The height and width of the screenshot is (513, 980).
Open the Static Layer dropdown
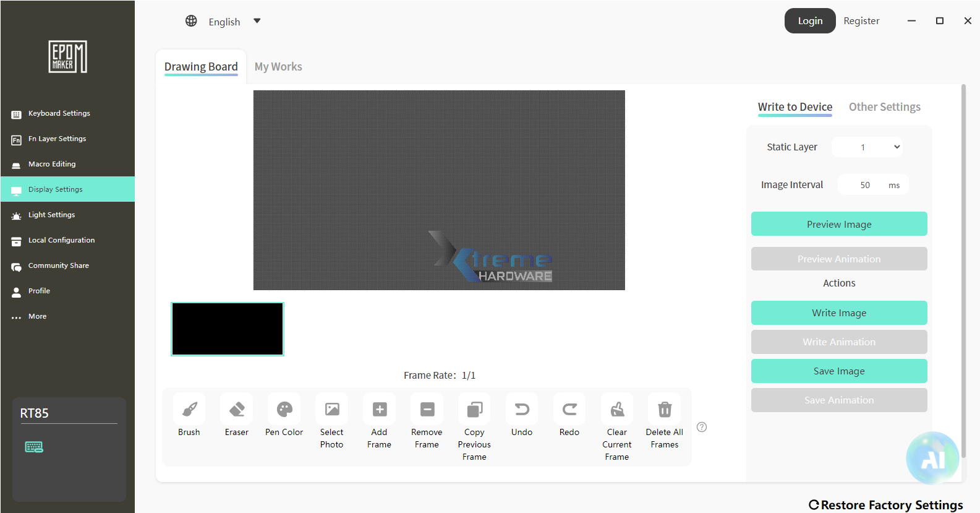click(x=867, y=147)
